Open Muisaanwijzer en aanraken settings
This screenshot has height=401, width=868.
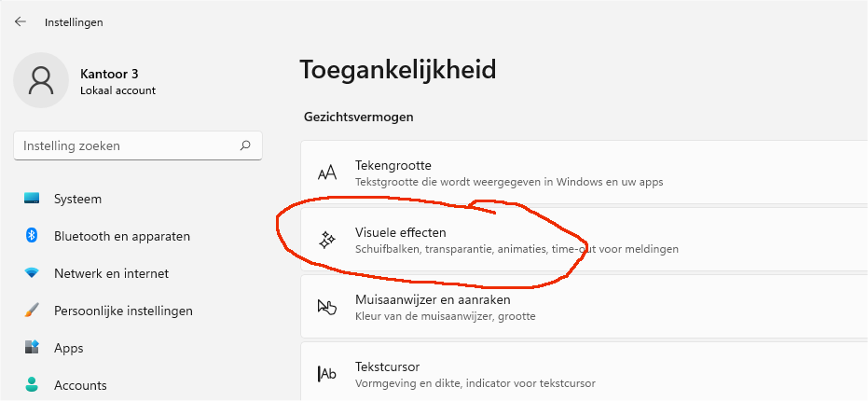[585, 307]
